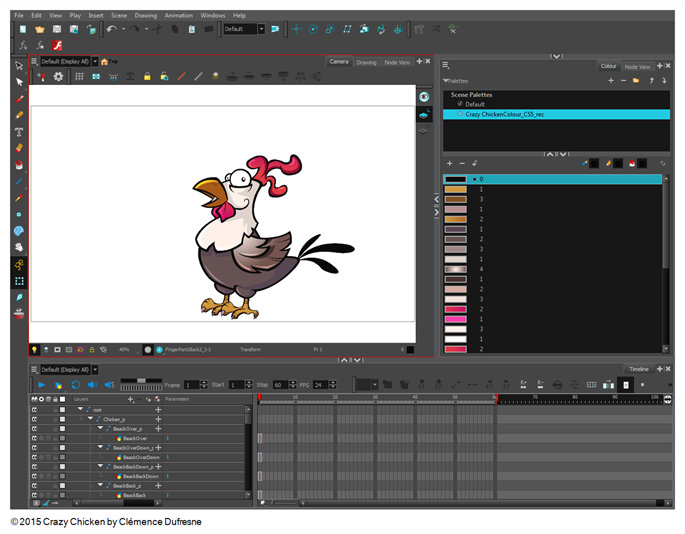The height and width of the screenshot is (534, 685).
Task: Open the Default workspace dropdown in toolbar
Action: coord(261,29)
